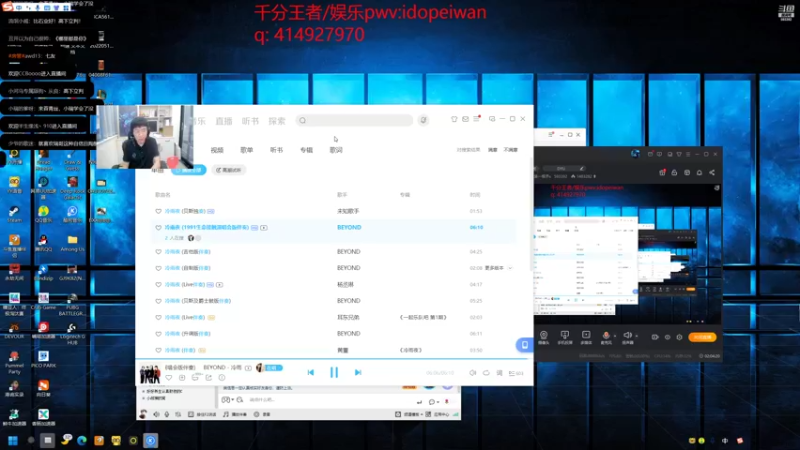Open the share icon in streaming app header
Screen dimensions: 800x450
[712, 172]
